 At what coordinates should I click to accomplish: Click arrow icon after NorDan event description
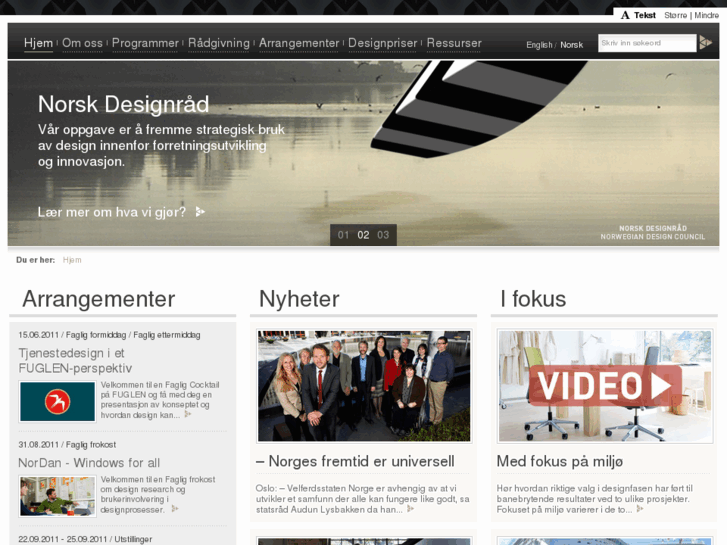(175, 509)
